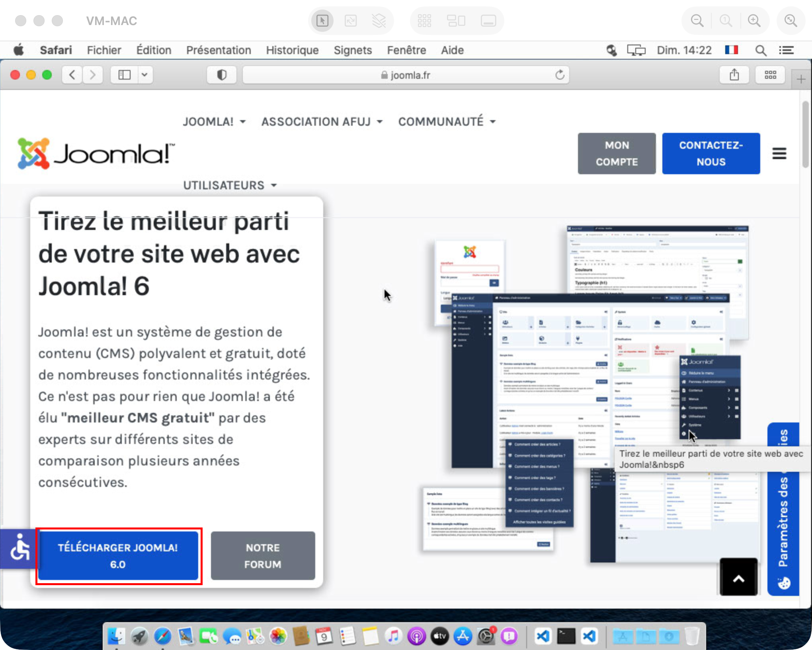
Task: Open the hamburger menu icon
Action: (x=779, y=153)
